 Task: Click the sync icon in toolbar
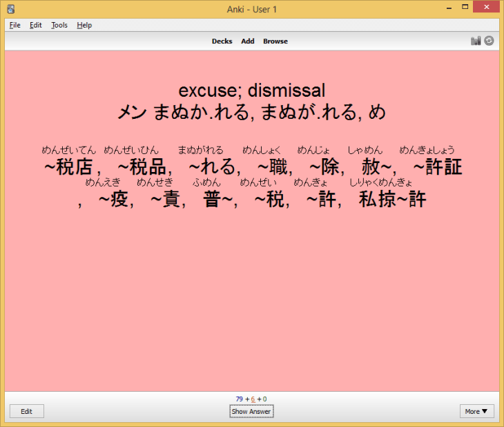(489, 41)
